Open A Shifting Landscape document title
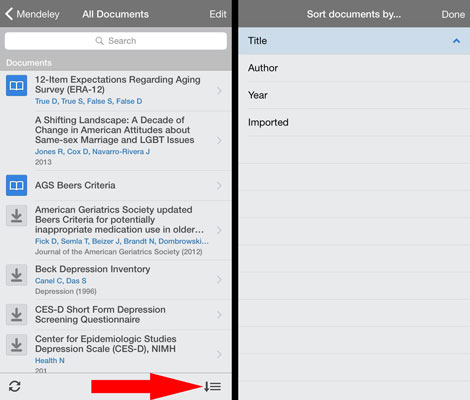The width and height of the screenshot is (470, 400). 114,130
